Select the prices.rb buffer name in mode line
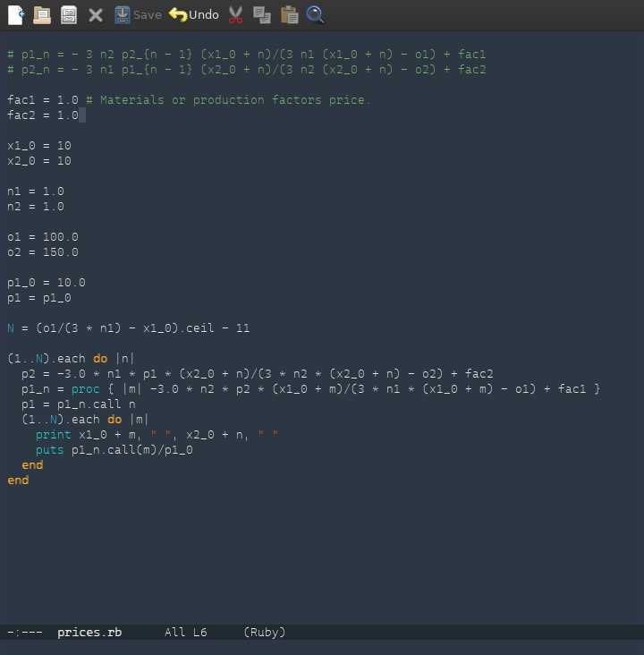The width and height of the screenshot is (644, 655). click(x=89, y=632)
